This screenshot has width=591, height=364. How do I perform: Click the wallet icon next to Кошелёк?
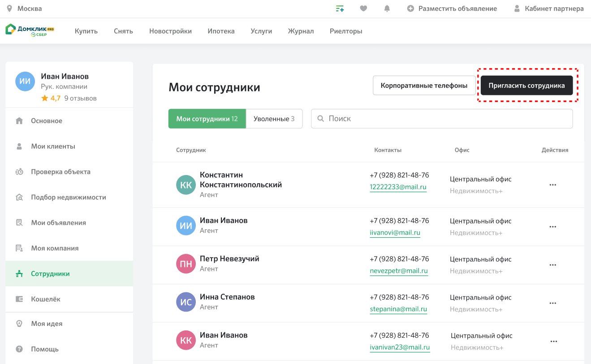tap(19, 299)
